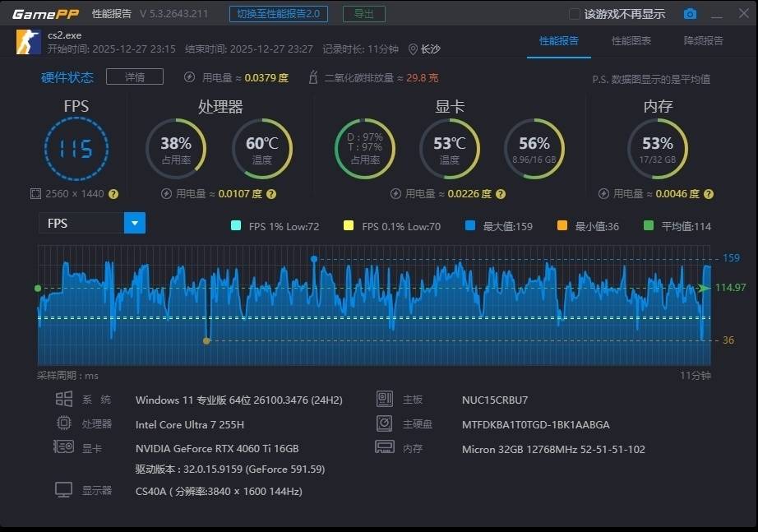Screen dimensions: 758x532
Task: Open the 降频报告 tab
Action: point(703,41)
